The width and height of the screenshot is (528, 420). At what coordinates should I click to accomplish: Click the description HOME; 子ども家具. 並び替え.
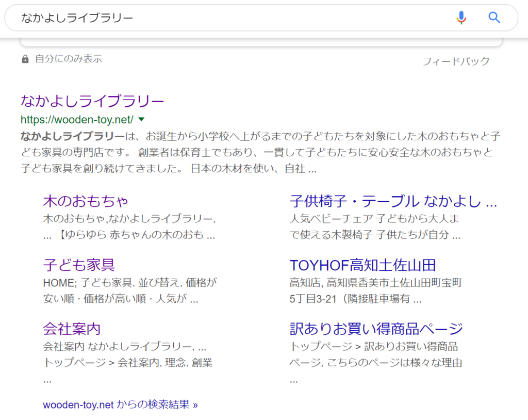pyautogui.click(x=130, y=290)
